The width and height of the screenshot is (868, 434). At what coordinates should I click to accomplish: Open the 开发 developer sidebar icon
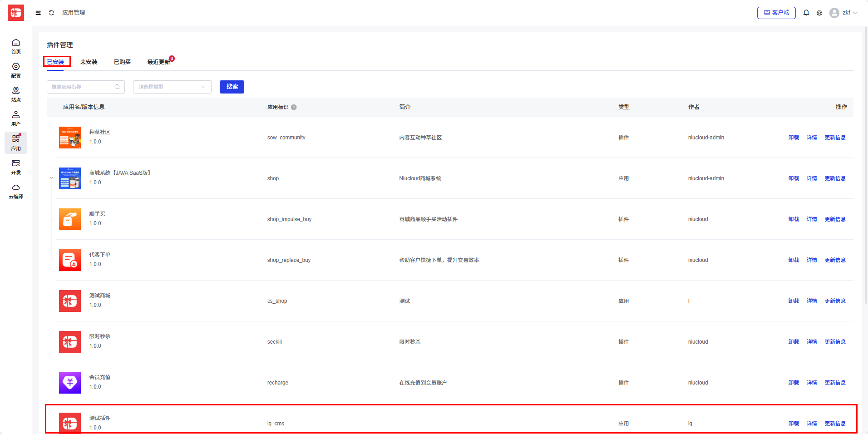click(x=16, y=167)
